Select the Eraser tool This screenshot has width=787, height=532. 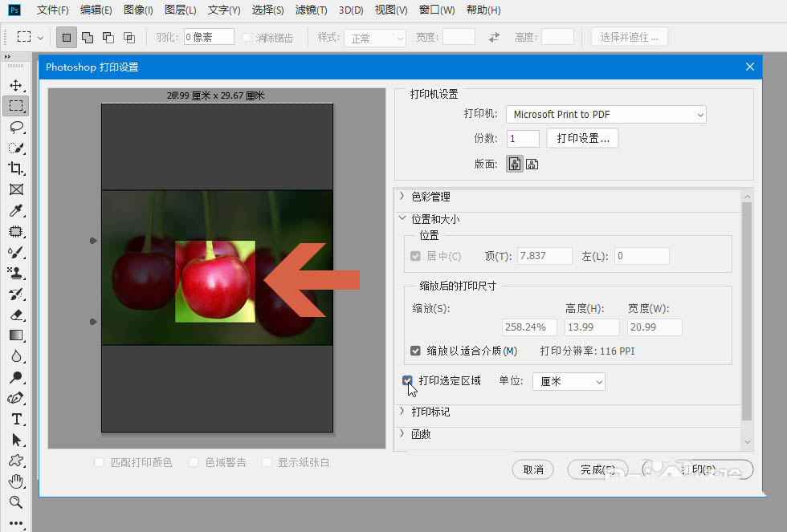pyautogui.click(x=16, y=315)
